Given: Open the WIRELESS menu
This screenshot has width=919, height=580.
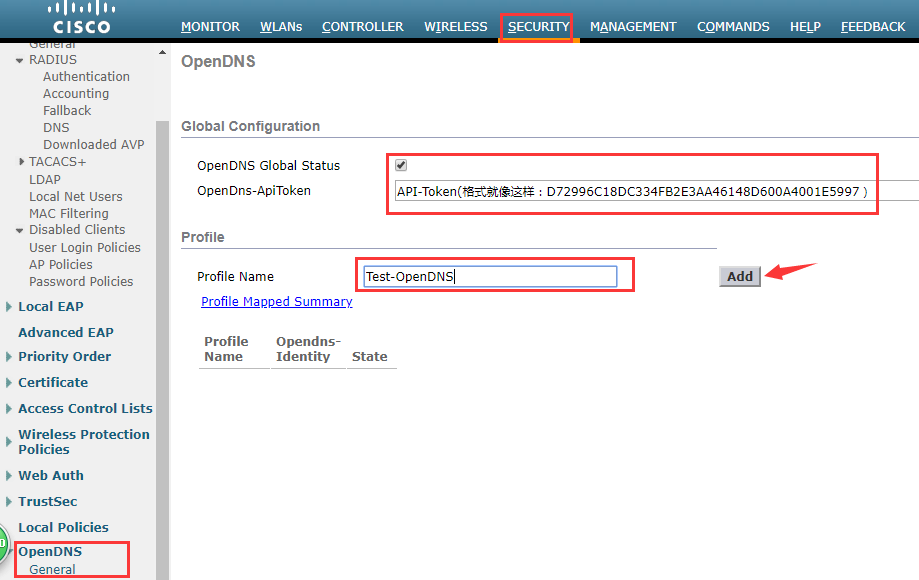Looking at the screenshot, I should (x=456, y=27).
